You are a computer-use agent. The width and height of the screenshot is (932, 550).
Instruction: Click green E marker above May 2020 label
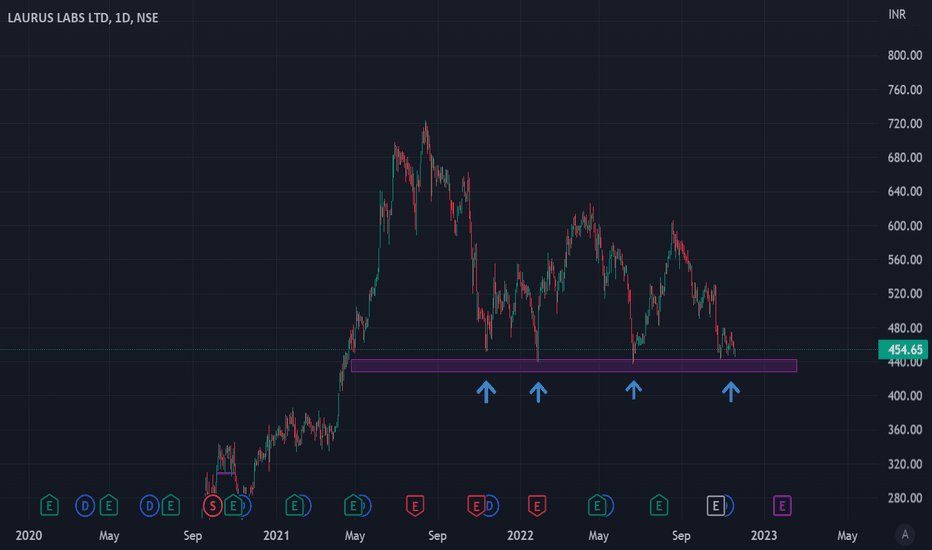tap(109, 506)
